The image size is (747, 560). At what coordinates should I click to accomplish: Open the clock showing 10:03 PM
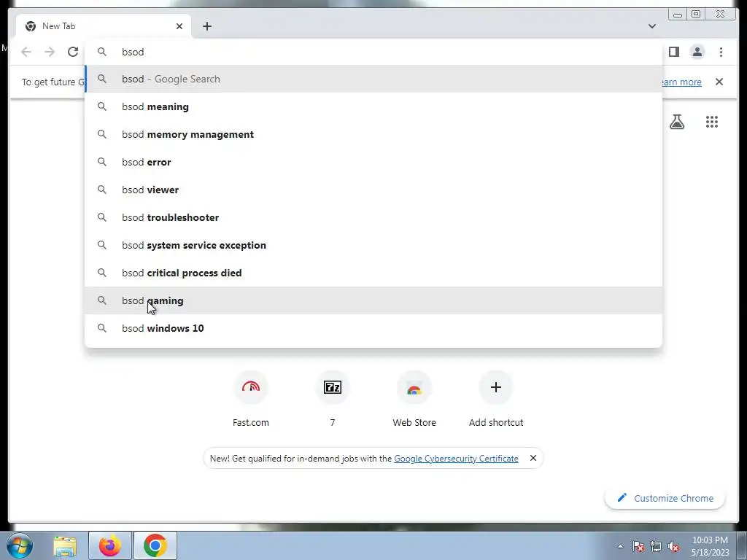(710, 546)
